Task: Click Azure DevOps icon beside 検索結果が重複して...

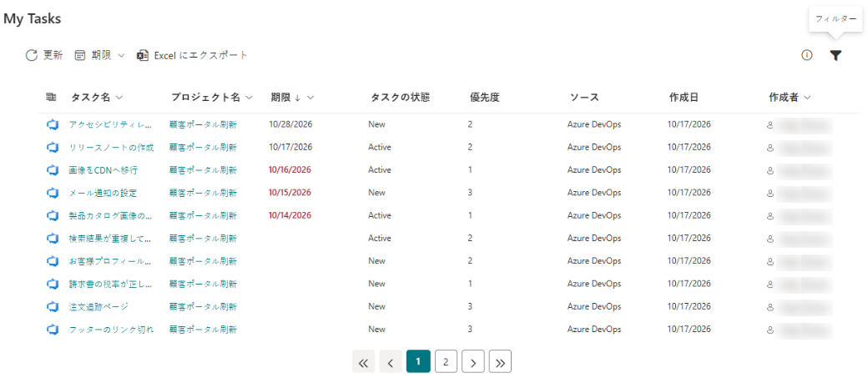Action: tap(52, 238)
